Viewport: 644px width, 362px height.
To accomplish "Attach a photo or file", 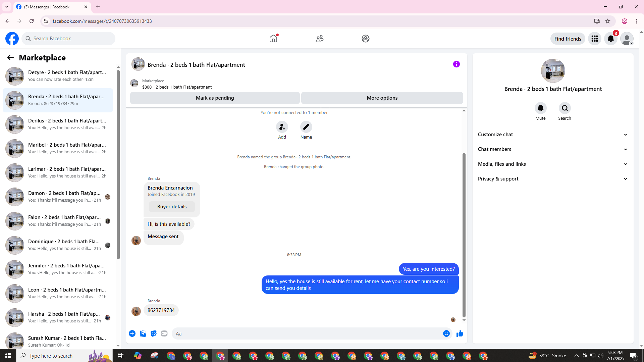I will coord(143,333).
